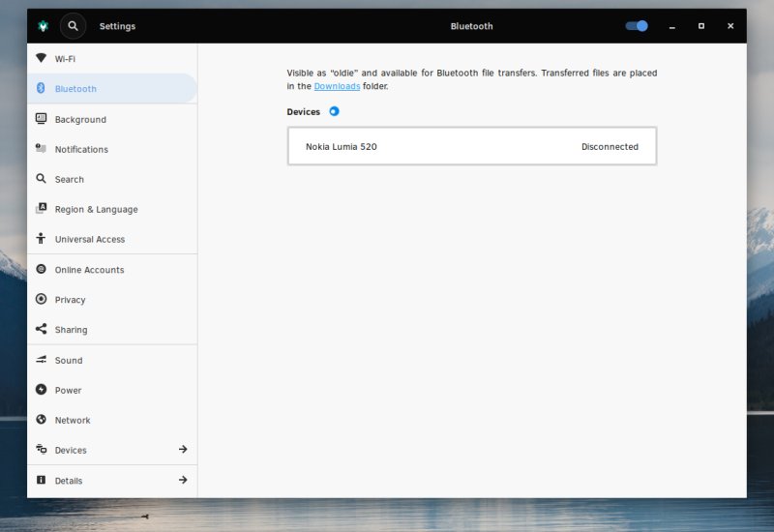Switch to Universal Access settings

click(x=112, y=239)
